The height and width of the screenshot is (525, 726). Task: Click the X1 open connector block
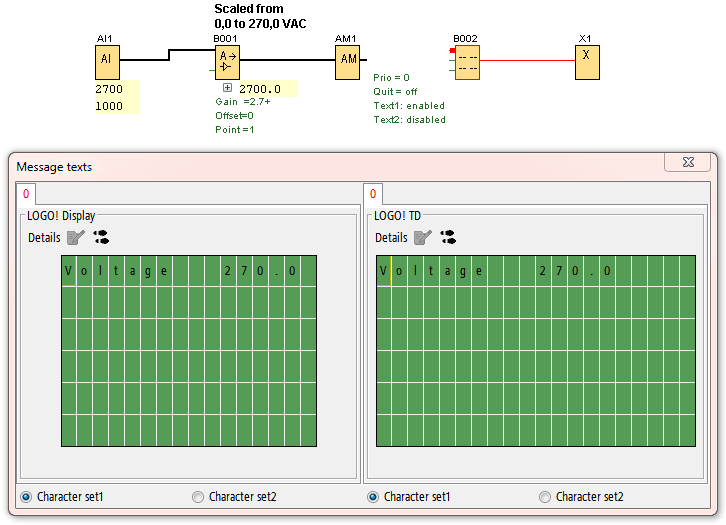click(586, 62)
